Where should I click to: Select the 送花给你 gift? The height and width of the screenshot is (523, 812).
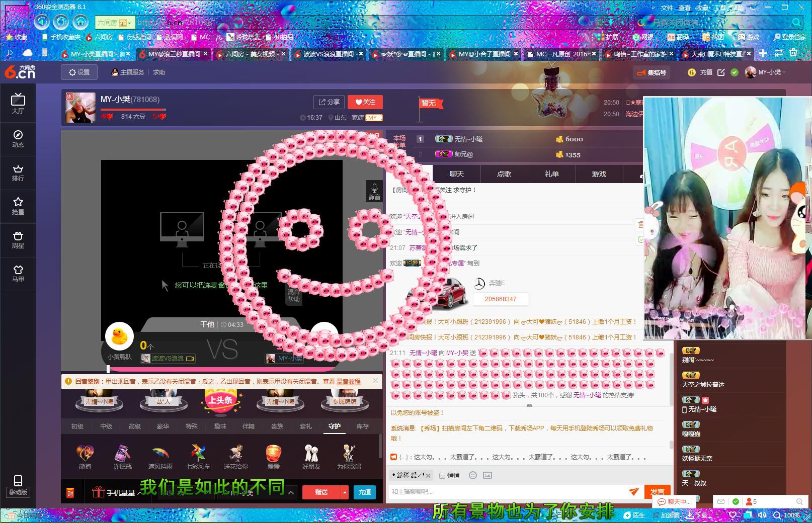click(236, 457)
